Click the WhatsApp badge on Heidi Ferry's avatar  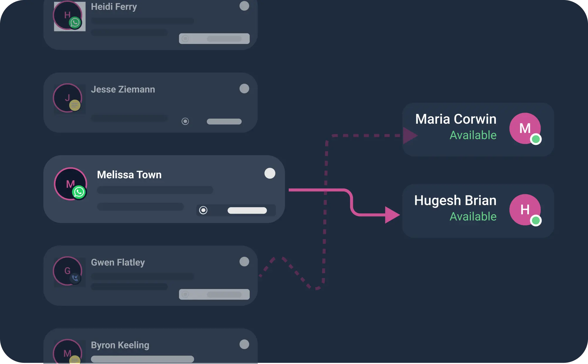(75, 23)
